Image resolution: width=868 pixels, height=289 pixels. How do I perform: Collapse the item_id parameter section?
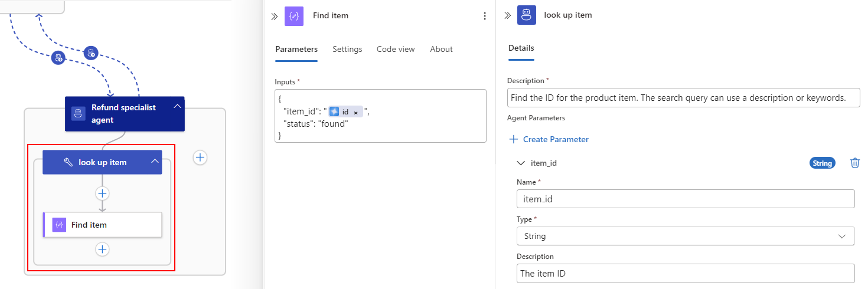520,163
